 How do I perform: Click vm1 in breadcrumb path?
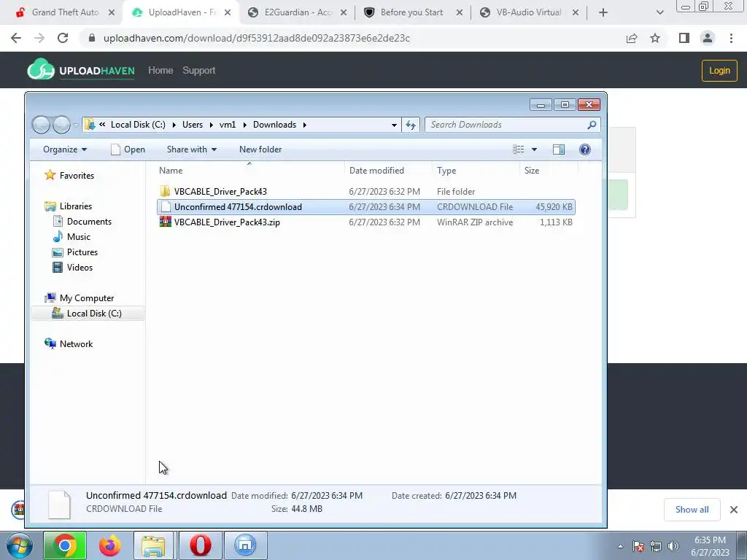[228, 125]
